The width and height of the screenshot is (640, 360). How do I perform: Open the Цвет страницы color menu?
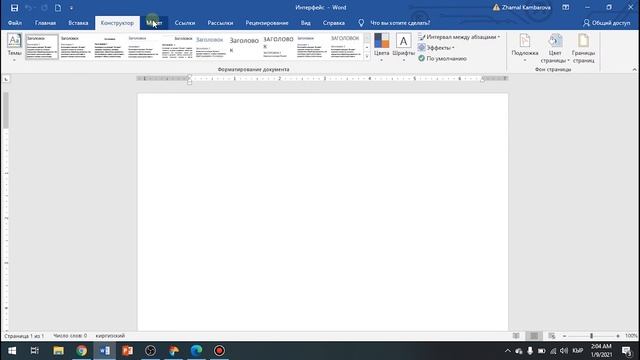[x=555, y=48]
